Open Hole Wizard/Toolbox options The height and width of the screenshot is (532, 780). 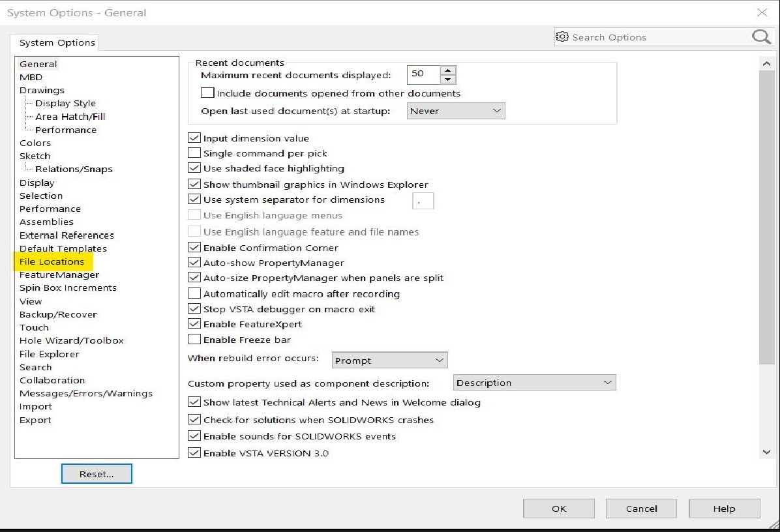click(x=71, y=340)
